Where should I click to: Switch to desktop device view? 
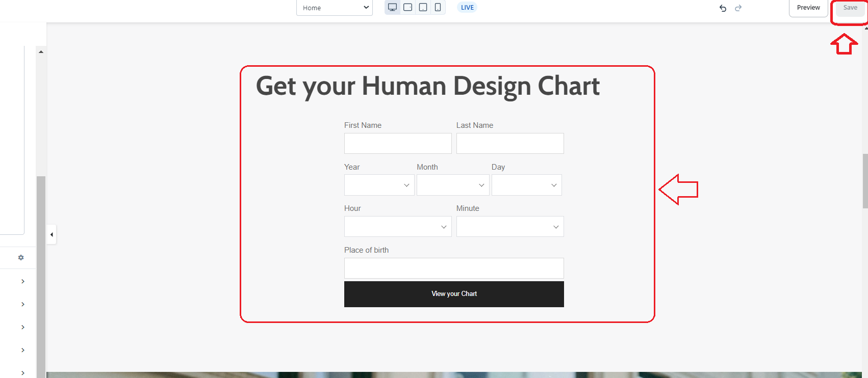click(392, 7)
